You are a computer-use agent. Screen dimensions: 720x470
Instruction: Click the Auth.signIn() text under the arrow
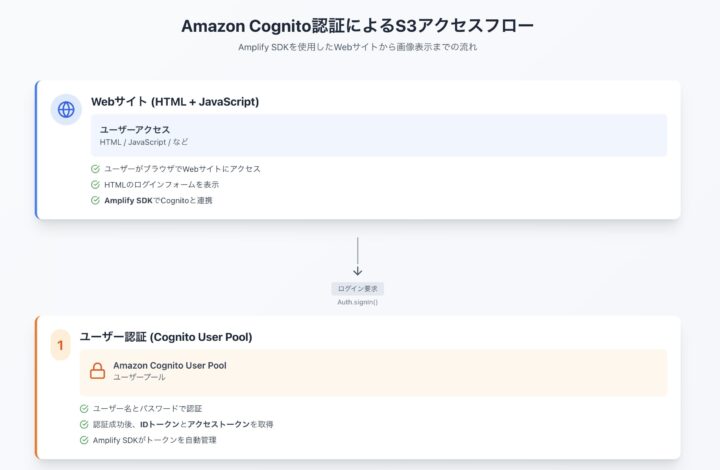click(357, 301)
